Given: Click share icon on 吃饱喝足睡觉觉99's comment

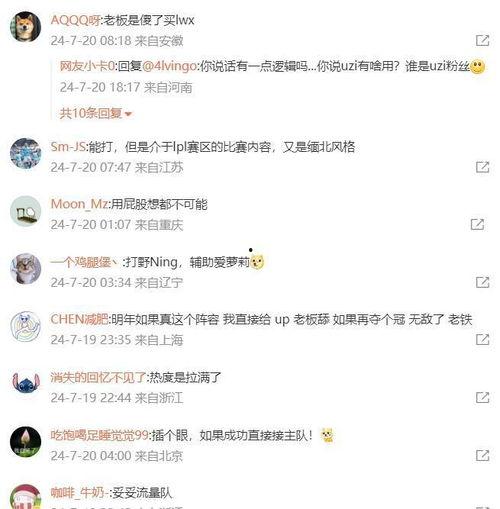Looking at the screenshot, I should [x=482, y=455].
